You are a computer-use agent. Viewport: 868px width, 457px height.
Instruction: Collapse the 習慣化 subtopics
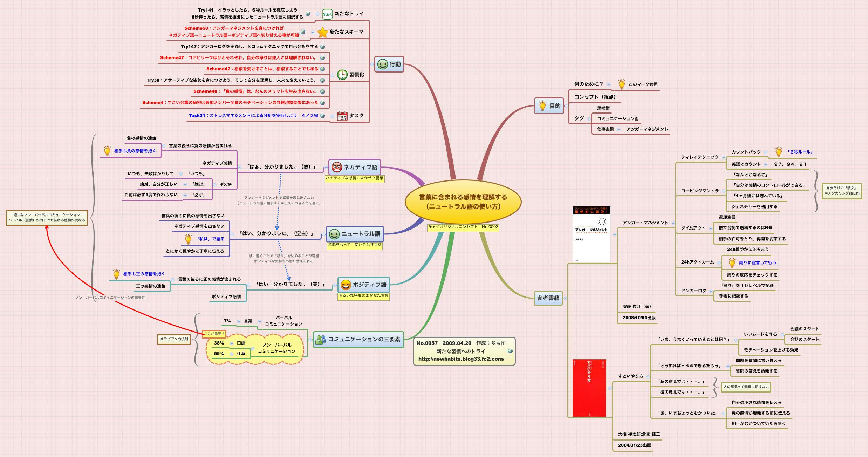(x=332, y=75)
